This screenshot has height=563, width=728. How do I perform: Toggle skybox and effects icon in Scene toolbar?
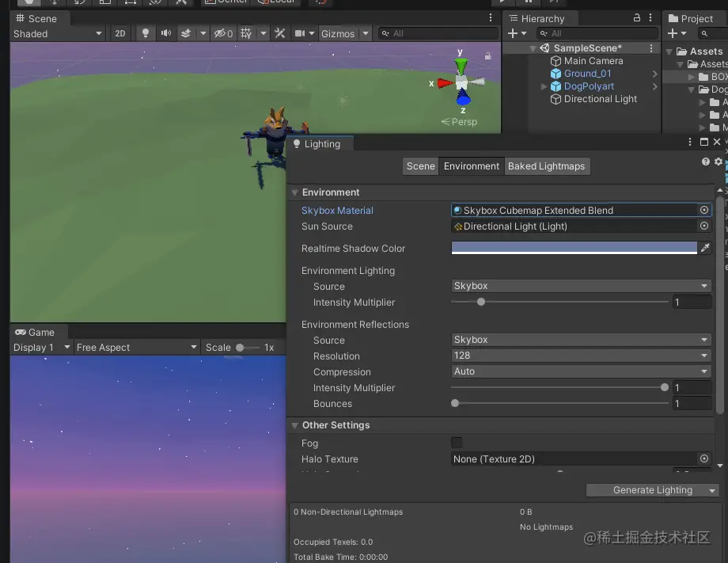[x=186, y=33]
